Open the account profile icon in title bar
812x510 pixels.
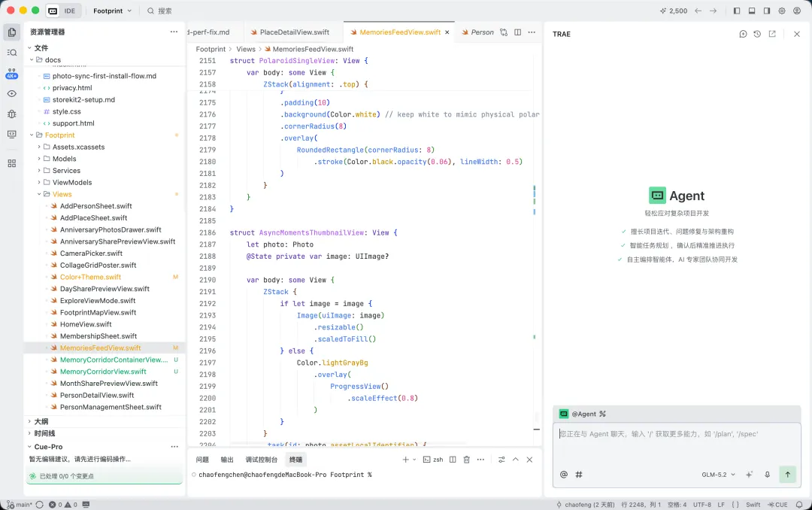coord(797,11)
